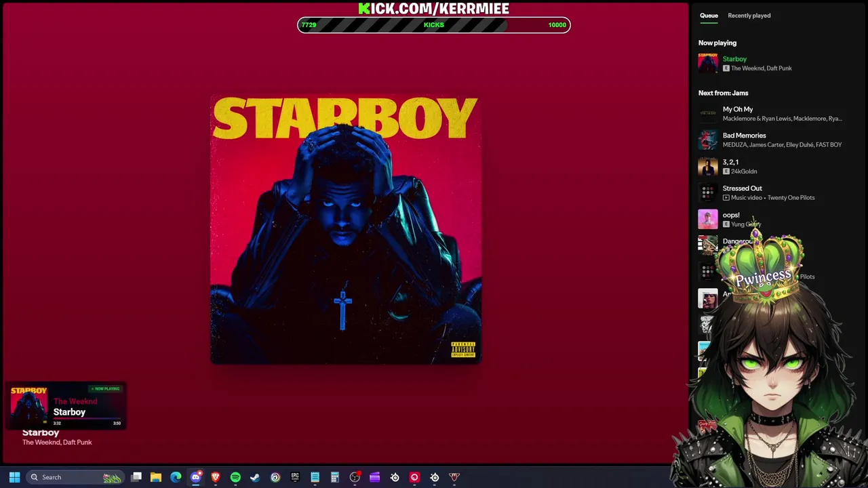The width and height of the screenshot is (868, 488).
Task: Open Task View from the taskbar
Action: [x=136, y=477]
